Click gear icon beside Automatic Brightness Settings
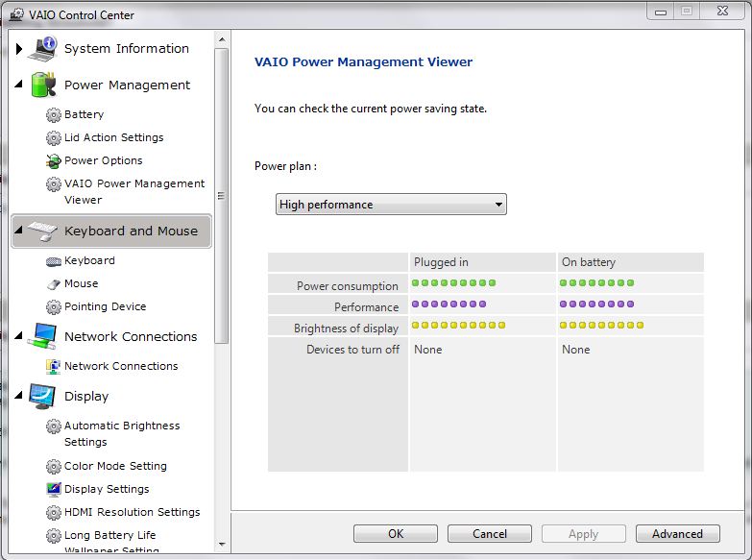Viewport: 752px width, 560px height. coord(53,426)
